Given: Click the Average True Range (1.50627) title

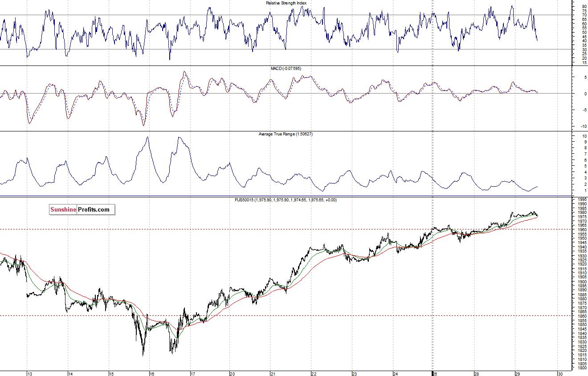Looking at the screenshot, I should (286, 134).
